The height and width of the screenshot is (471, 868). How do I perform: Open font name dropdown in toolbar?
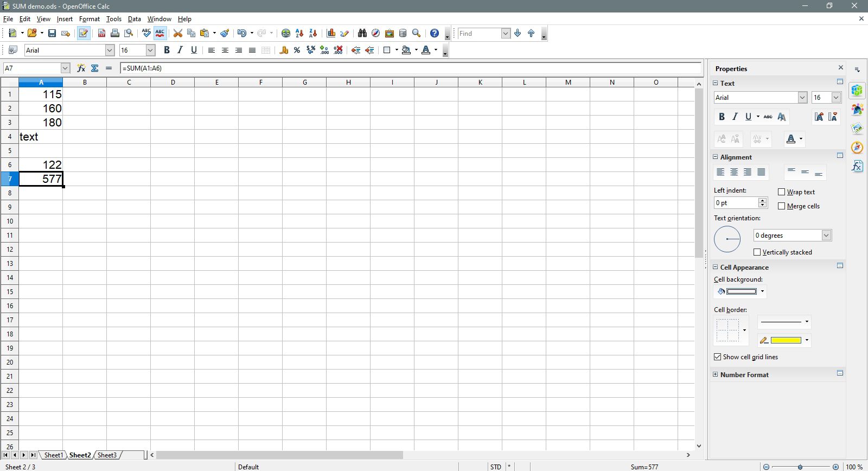[x=110, y=50]
